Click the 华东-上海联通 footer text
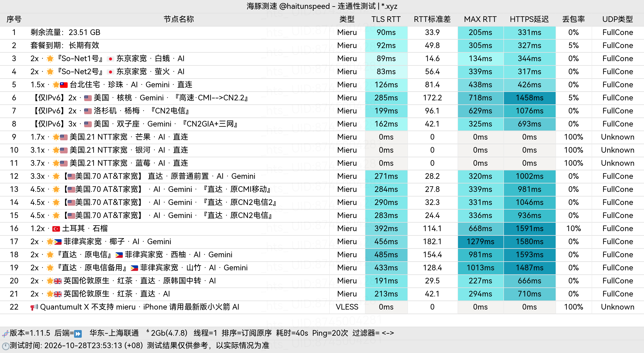The height and width of the screenshot is (353, 644). pos(114,333)
